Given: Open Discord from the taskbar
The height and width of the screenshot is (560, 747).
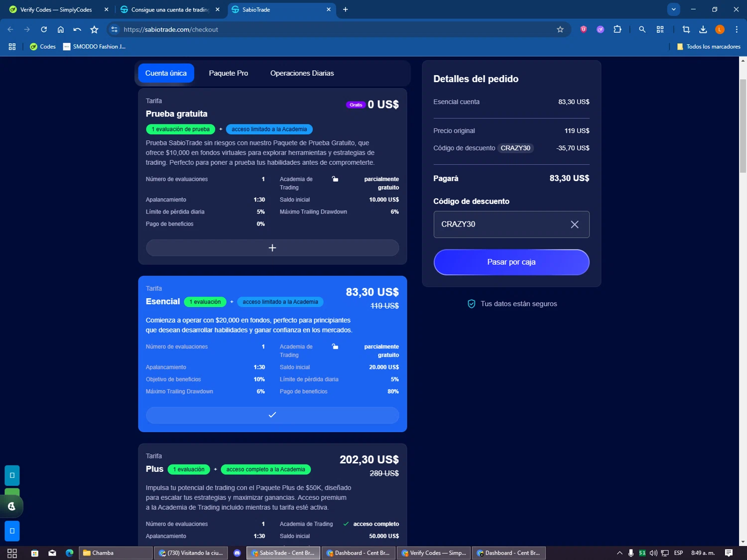Looking at the screenshot, I should click(237, 553).
